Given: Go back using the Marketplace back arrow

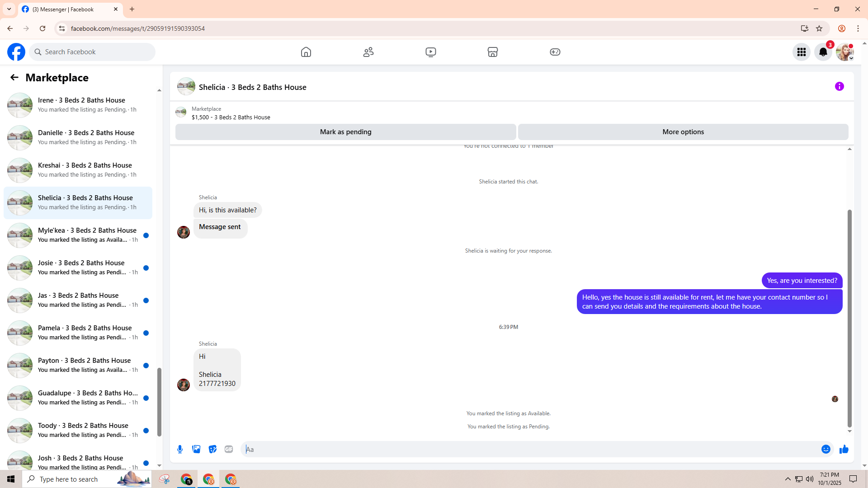Looking at the screenshot, I should 14,77.
